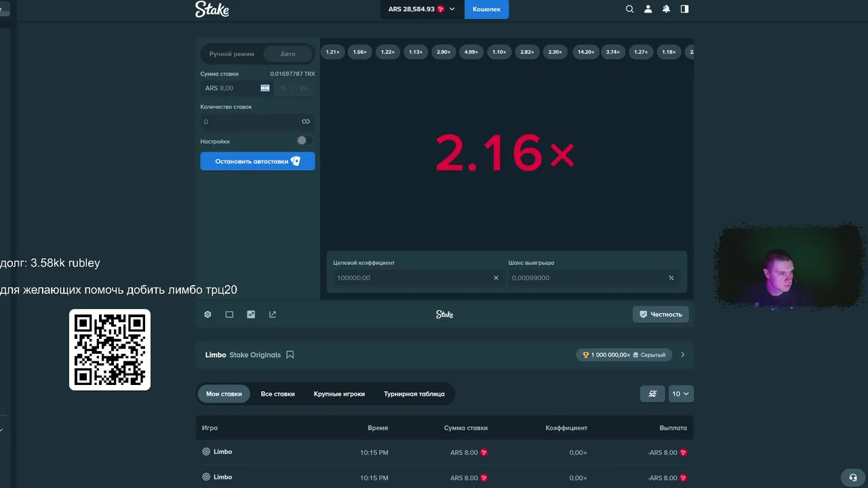Open the 2.90× past result chip
This screenshot has width=868, height=488.
pos(443,52)
